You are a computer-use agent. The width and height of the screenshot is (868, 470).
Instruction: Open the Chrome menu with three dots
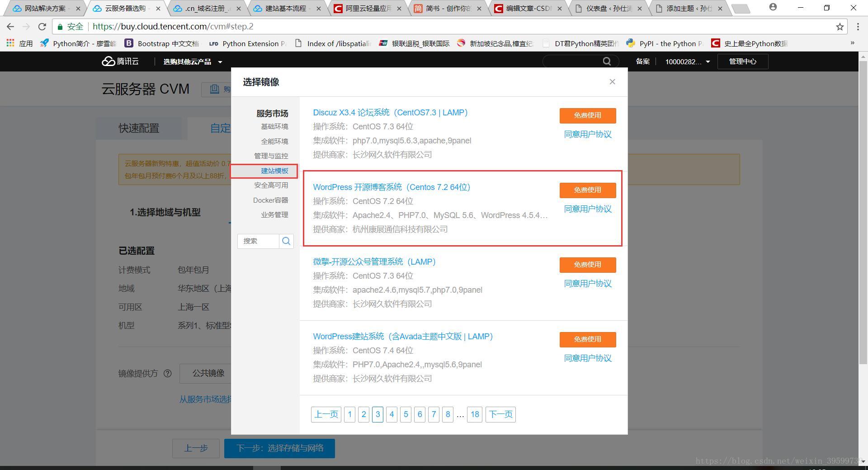pos(858,27)
